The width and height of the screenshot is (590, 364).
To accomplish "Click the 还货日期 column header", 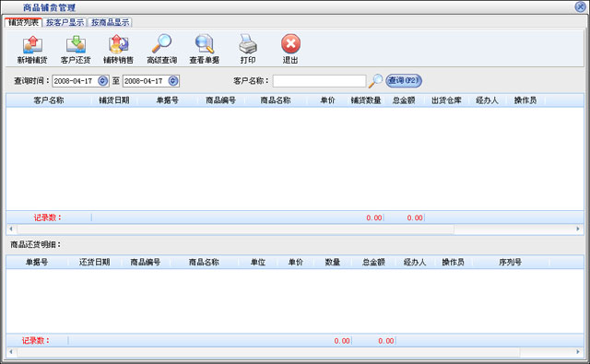I will pyautogui.click(x=94, y=262).
